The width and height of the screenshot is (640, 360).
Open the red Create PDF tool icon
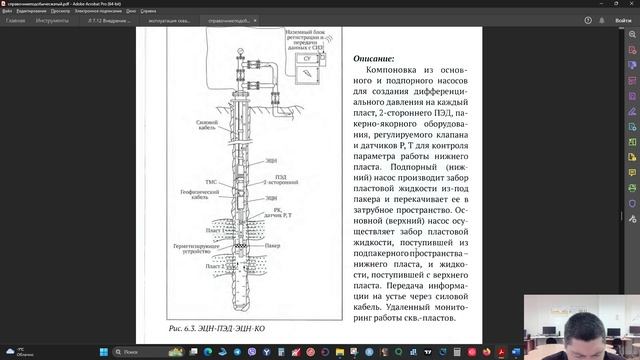[x=632, y=50]
